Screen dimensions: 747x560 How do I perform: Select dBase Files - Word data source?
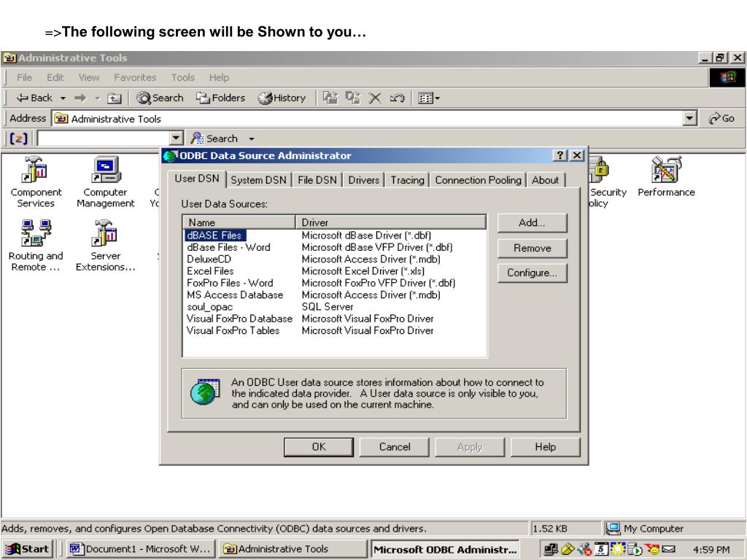click(228, 247)
